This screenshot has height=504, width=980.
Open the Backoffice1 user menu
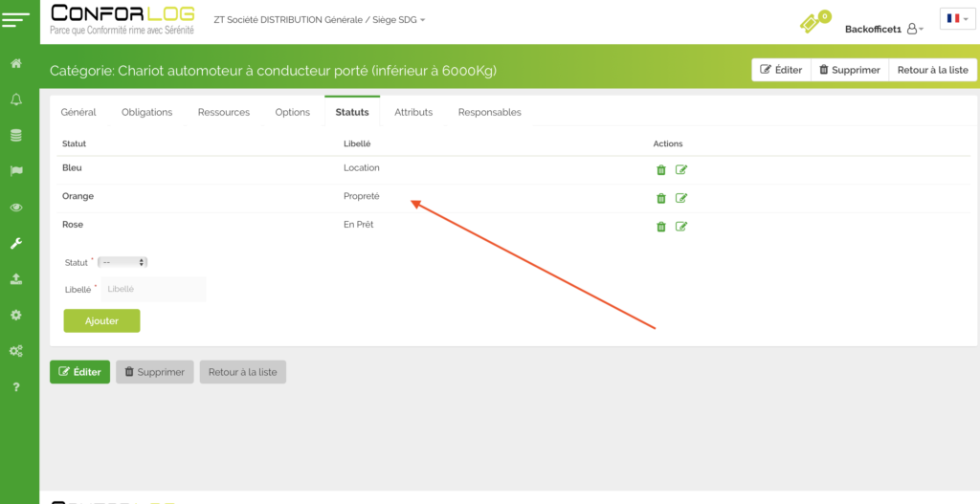(x=883, y=30)
